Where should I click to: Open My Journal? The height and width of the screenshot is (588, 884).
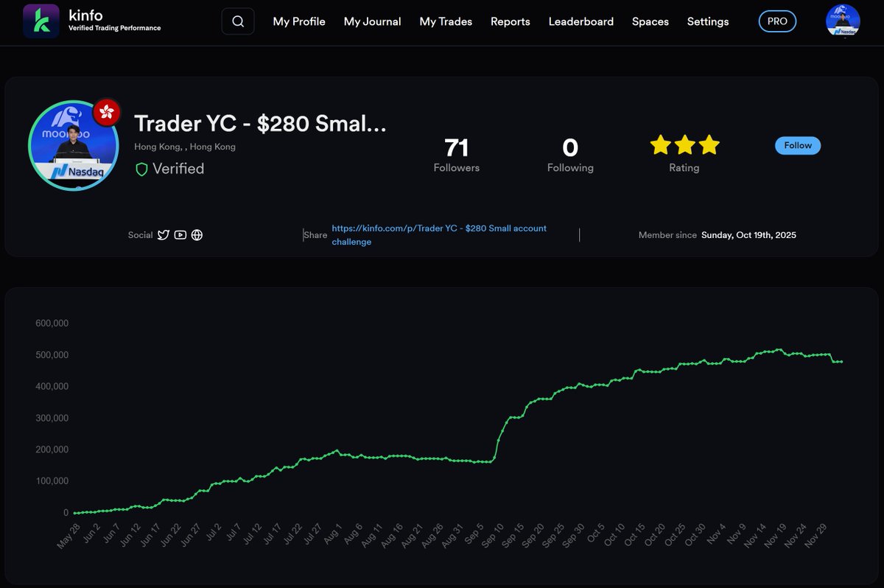click(x=373, y=21)
